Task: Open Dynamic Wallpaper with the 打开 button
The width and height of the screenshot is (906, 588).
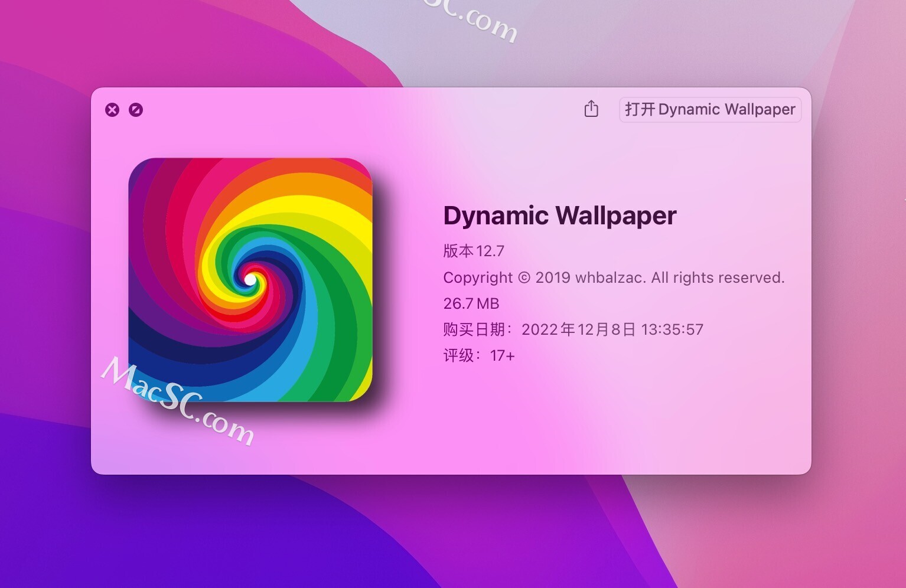Action: pos(710,110)
